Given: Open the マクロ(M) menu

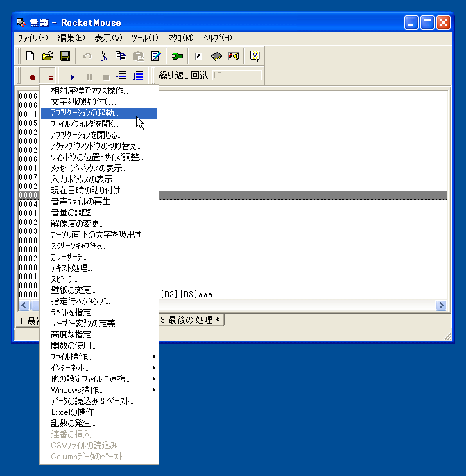Looking at the screenshot, I should (x=181, y=38).
